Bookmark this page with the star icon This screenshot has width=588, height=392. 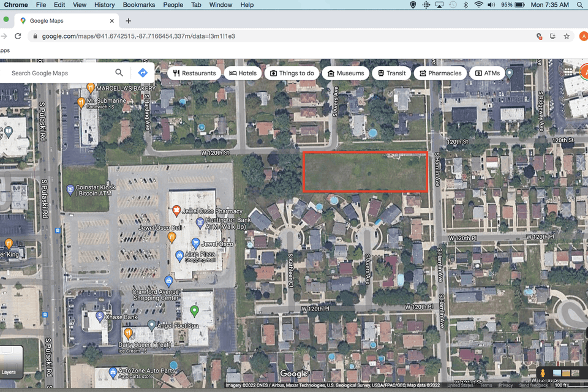pos(567,36)
